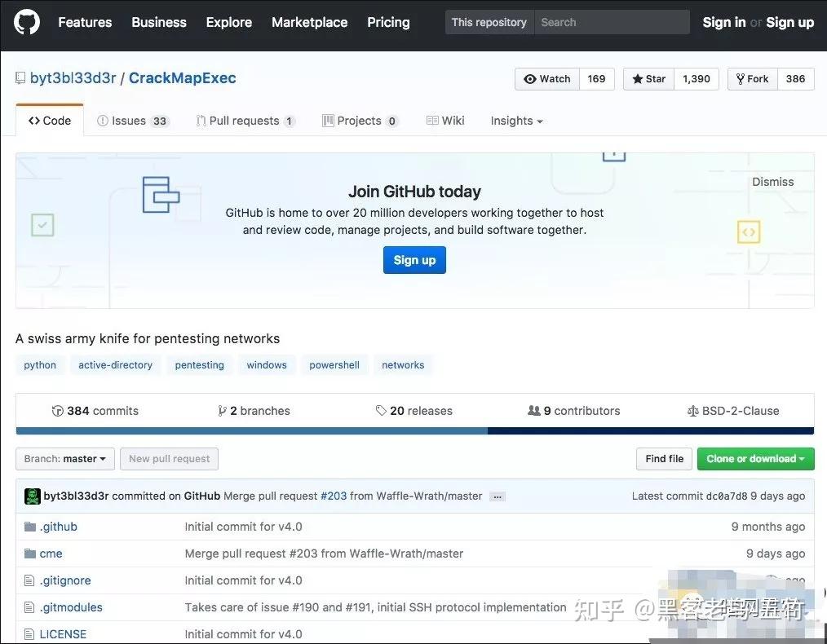This screenshot has width=827, height=644.
Task: Expand the commit message ellipsis button
Action: 497,496
